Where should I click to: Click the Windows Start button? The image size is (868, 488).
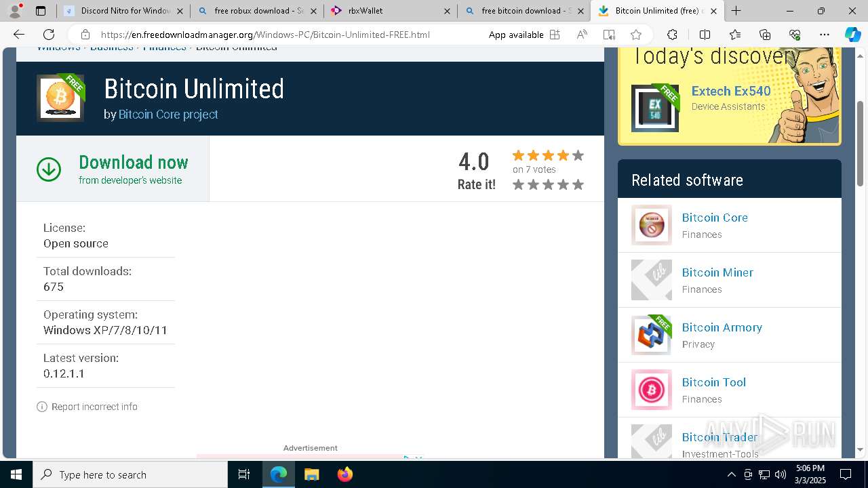16,474
